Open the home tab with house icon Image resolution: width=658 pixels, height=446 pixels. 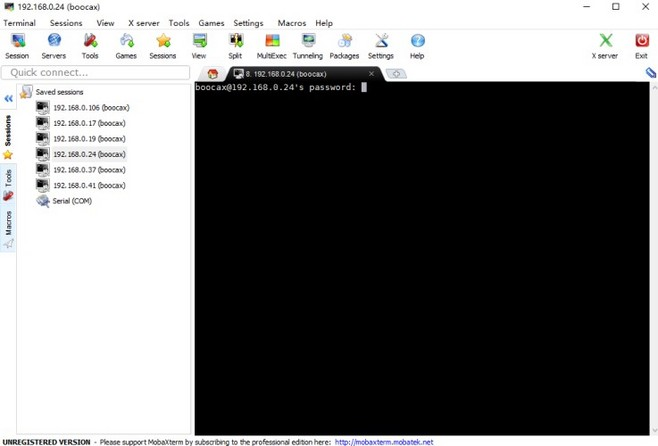(213, 74)
